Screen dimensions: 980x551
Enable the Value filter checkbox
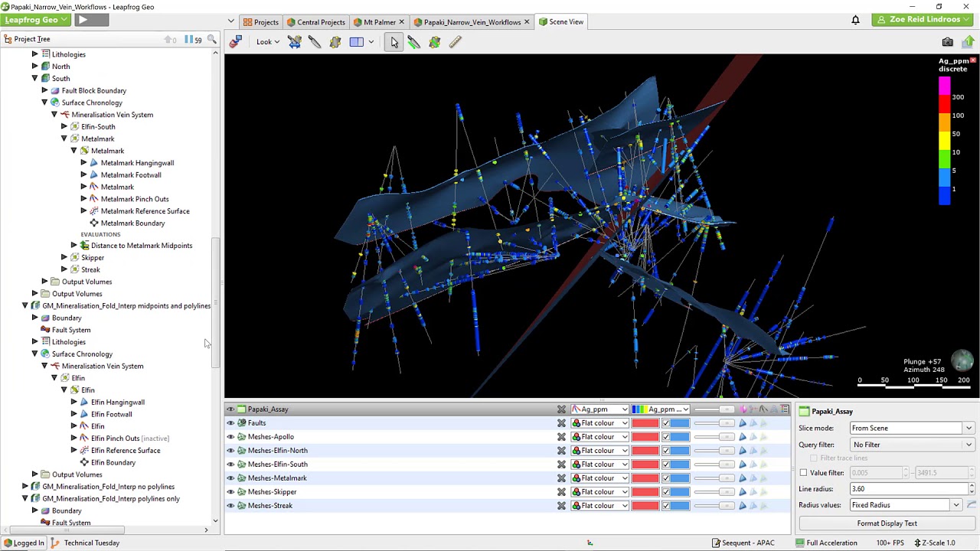(803, 473)
